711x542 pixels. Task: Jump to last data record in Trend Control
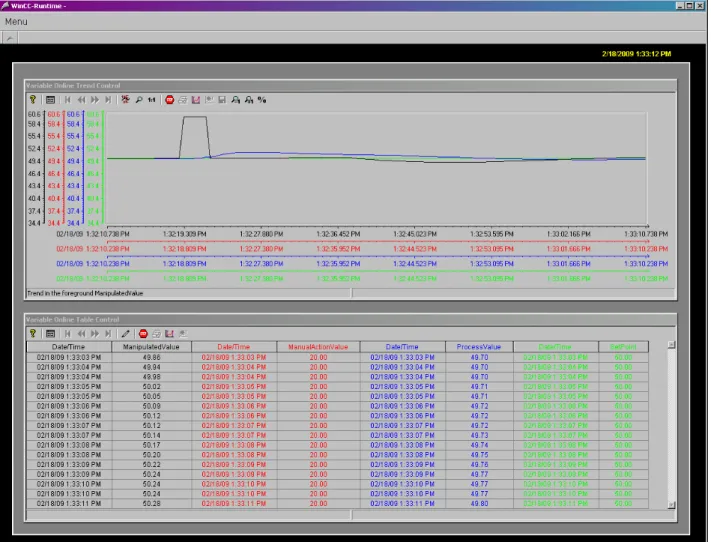pyautogui.click(x=108, y=100)
